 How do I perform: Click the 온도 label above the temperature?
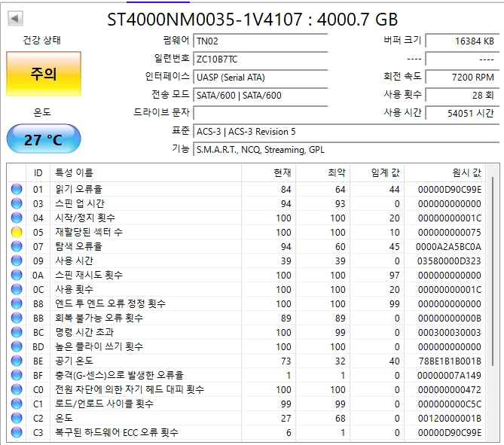tap(42, 112)
